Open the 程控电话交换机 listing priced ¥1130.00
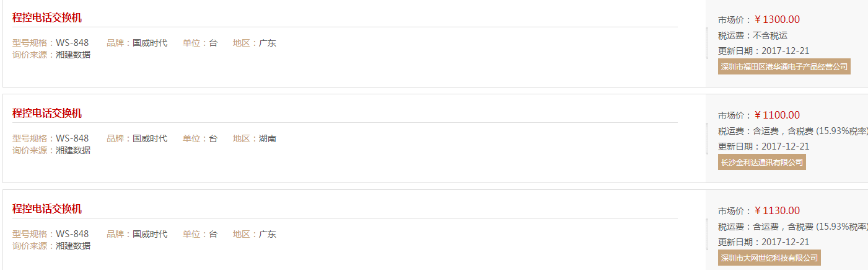 point(47,209)
